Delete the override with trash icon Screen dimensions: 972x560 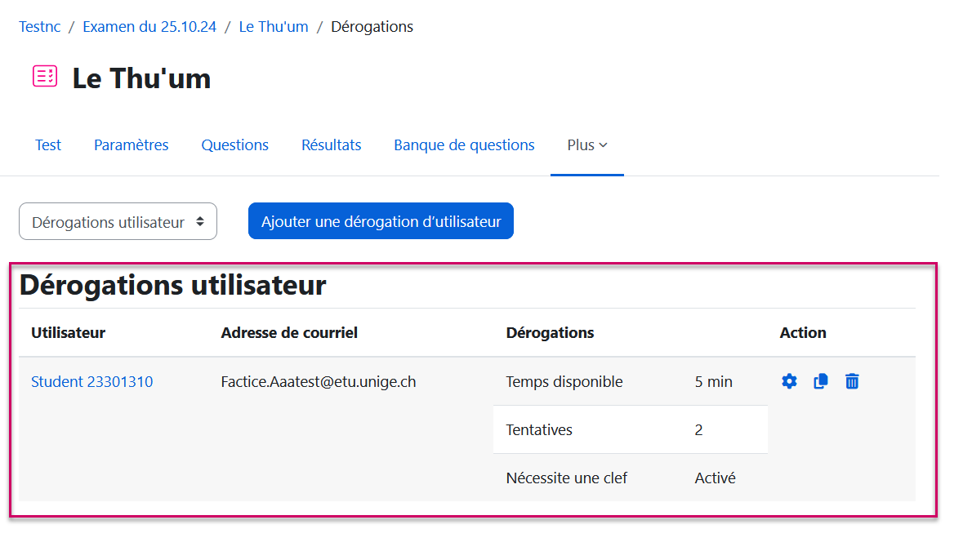click(852, 381)
